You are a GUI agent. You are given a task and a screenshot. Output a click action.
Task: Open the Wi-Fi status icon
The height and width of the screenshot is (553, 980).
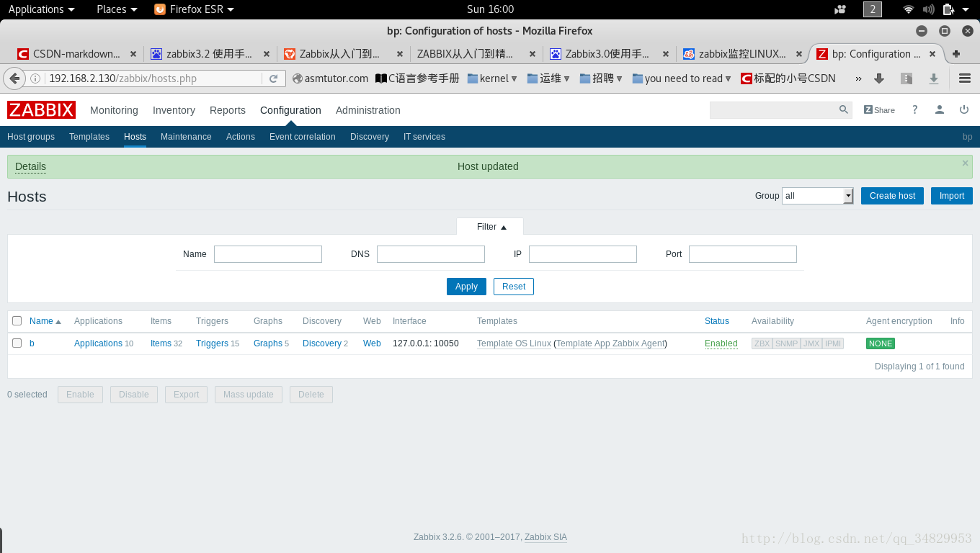point(909,9)
